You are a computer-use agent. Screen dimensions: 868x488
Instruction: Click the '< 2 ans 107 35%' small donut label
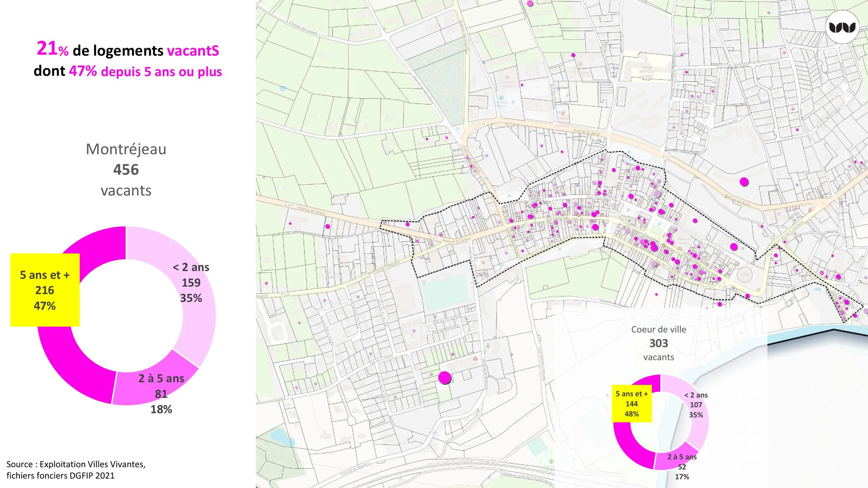696,405
